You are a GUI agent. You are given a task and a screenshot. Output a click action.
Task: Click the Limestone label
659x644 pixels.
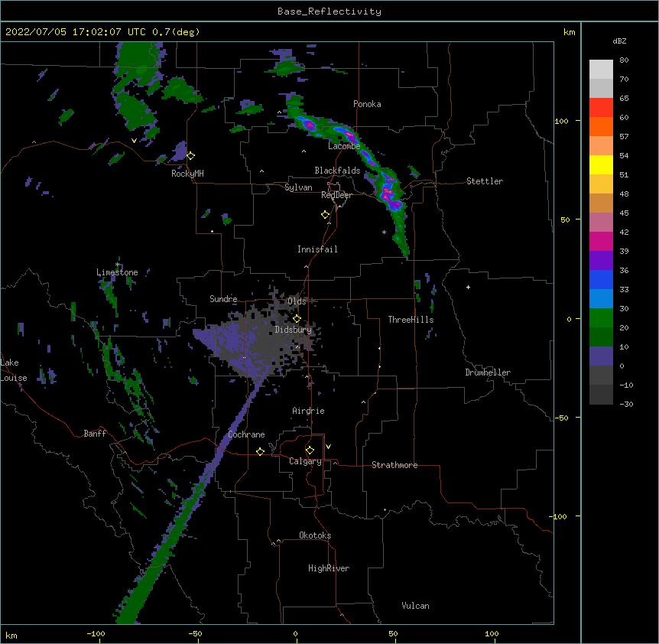point(117,272)
